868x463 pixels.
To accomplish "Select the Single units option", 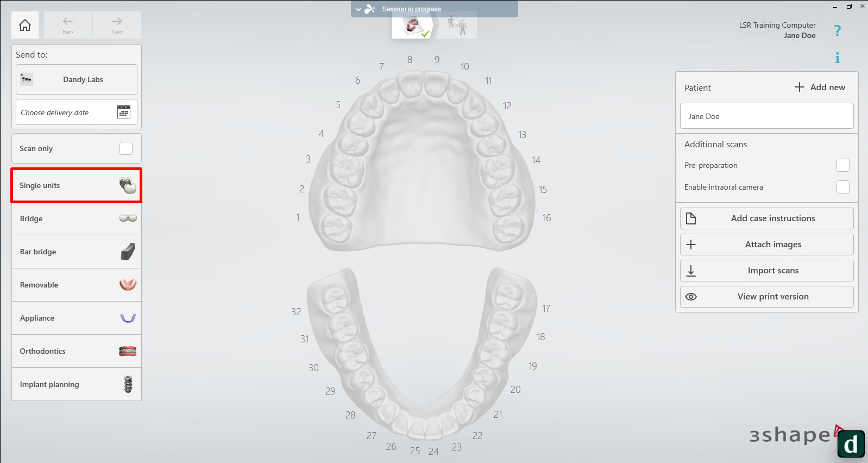I will pos(77,185).
